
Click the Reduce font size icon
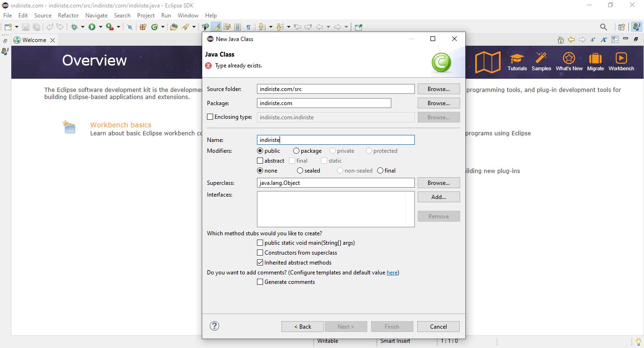[x=593, y=40]
